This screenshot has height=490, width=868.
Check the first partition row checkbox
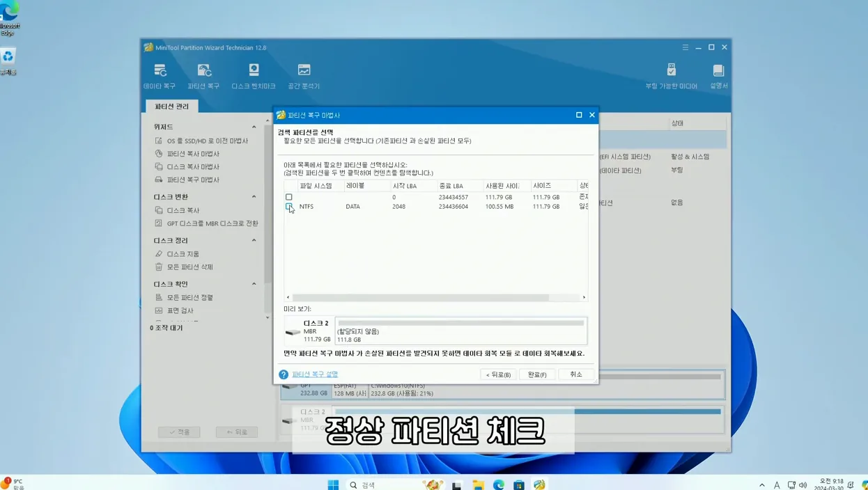tap(289, 197)
